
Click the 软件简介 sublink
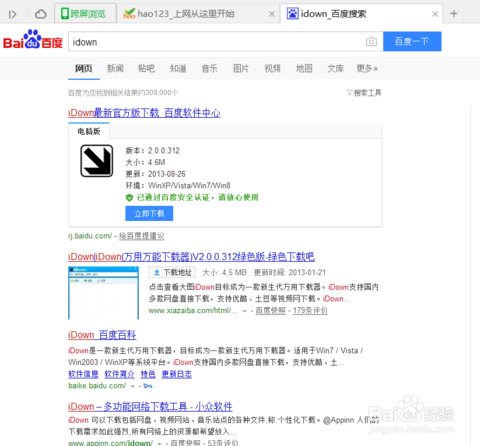(119, 374)
